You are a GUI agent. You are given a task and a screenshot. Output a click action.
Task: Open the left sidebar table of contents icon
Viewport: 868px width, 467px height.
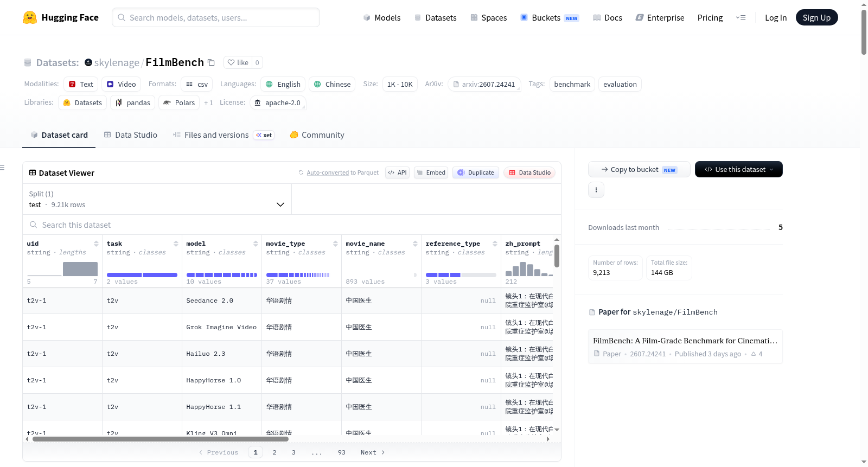[x=3, y=168]
